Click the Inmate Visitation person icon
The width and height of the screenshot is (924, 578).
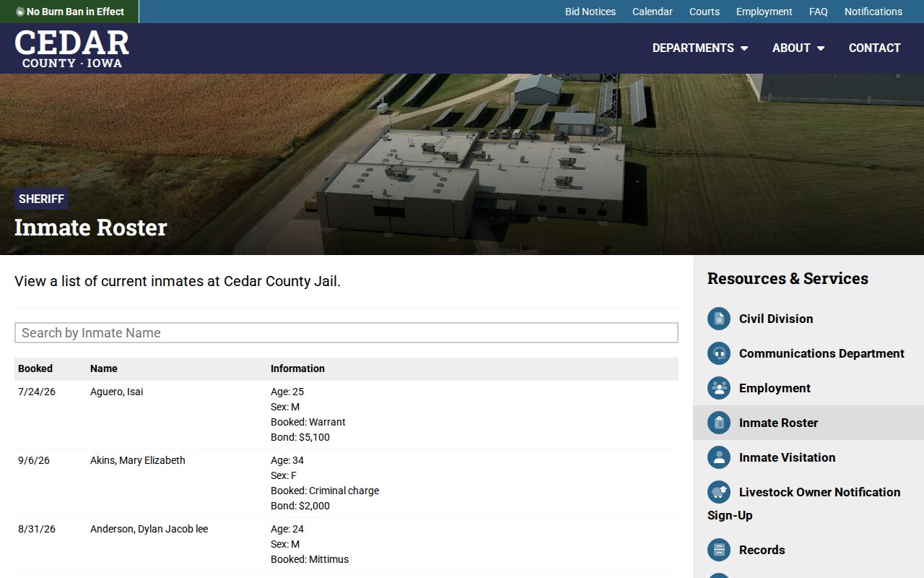coord(719,457)
